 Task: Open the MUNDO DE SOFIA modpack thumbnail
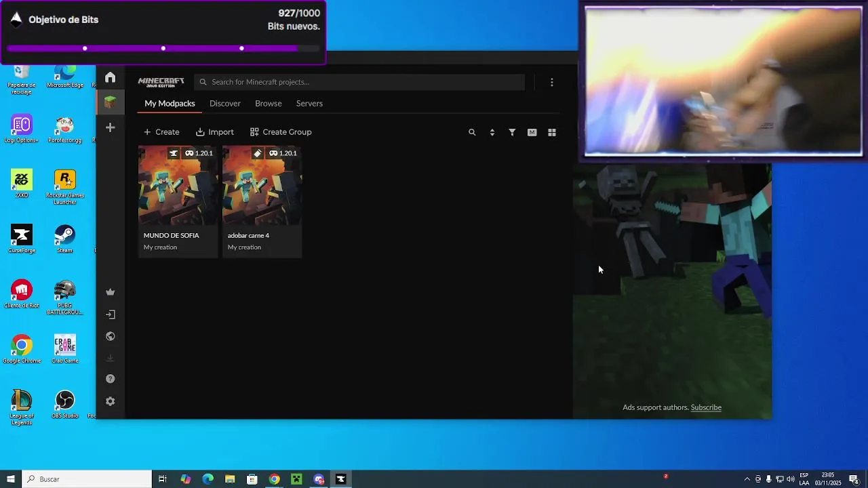pos(178,186)
